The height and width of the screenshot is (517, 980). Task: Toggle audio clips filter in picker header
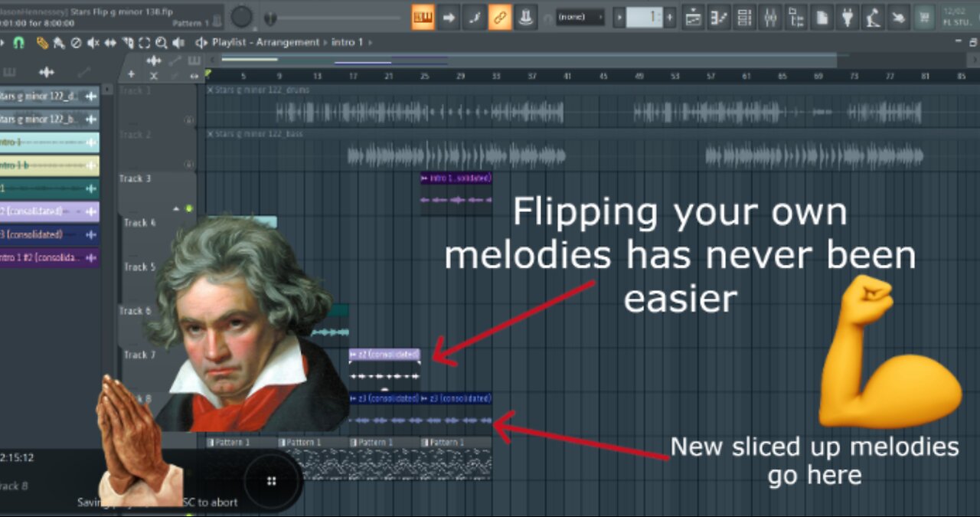point(47,72)
